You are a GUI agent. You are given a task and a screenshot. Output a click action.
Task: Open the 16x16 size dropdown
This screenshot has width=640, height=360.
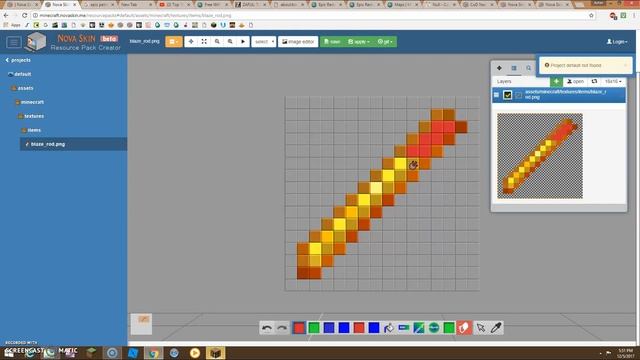pyautogui.click(x=613, y=81)
